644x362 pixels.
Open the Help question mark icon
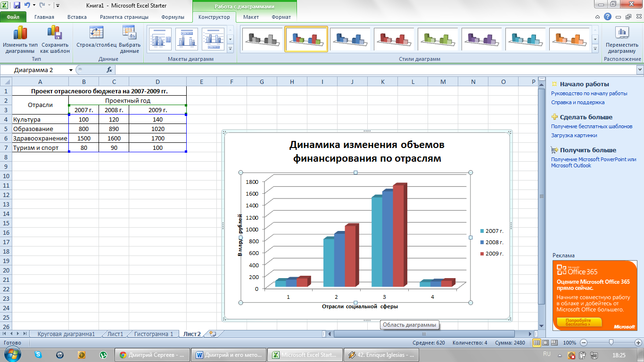click(x=609, y=16)
